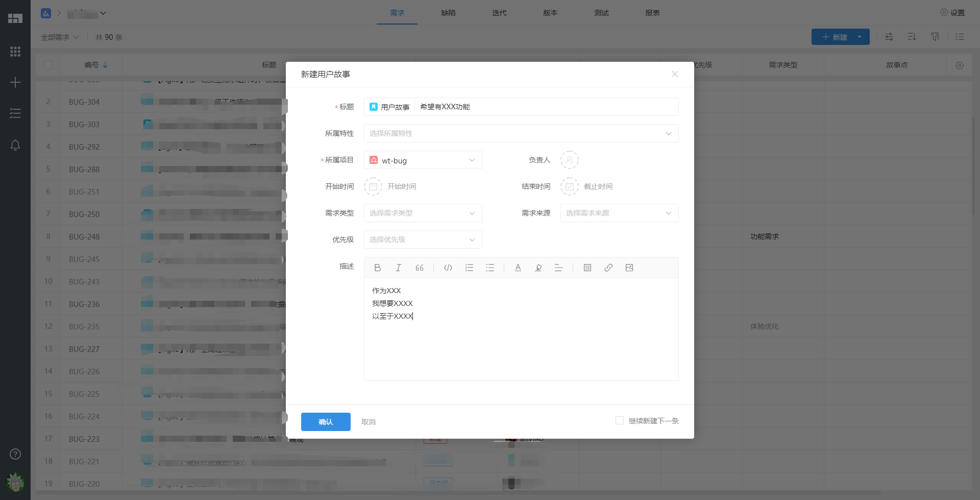Open column settings gear in table header
The image size is (980, 500).
pyautogui.click(x=960, y=65)
